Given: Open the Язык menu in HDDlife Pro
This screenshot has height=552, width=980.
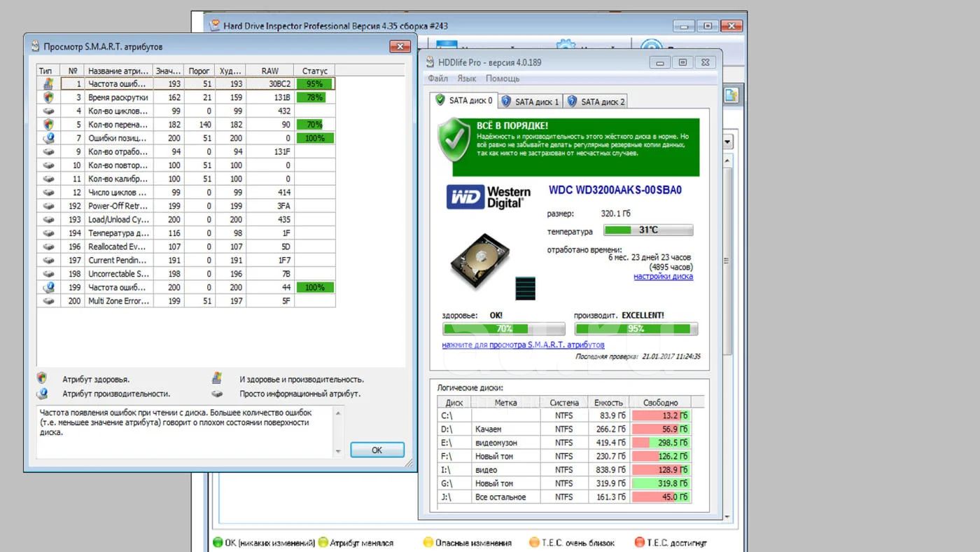Looking at the screenshot, I should [467, 78].
